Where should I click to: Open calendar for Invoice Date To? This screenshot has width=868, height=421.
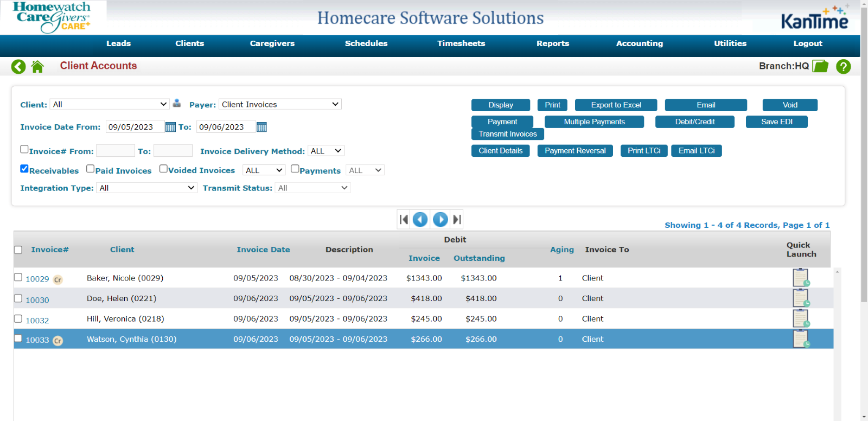(261, 127)
